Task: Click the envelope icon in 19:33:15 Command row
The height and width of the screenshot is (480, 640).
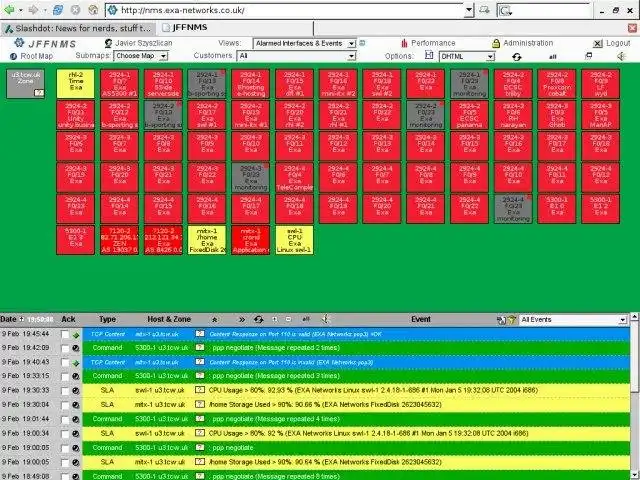Action: pos(200,376)
